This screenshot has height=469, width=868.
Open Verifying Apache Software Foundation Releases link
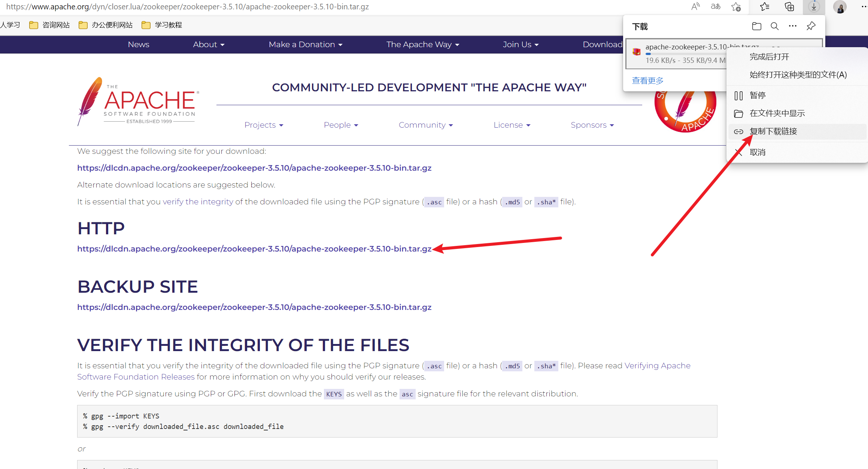click(384, 371)
